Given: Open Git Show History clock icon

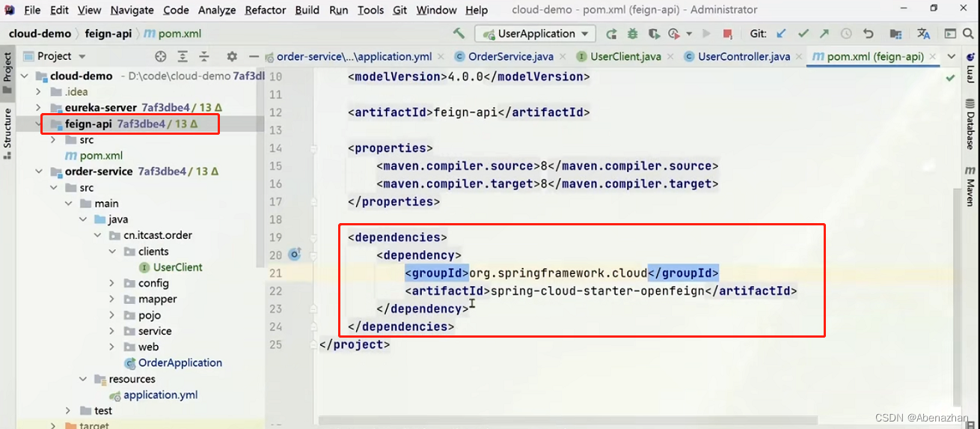Looking at the screenshot, I should point(846,34).
